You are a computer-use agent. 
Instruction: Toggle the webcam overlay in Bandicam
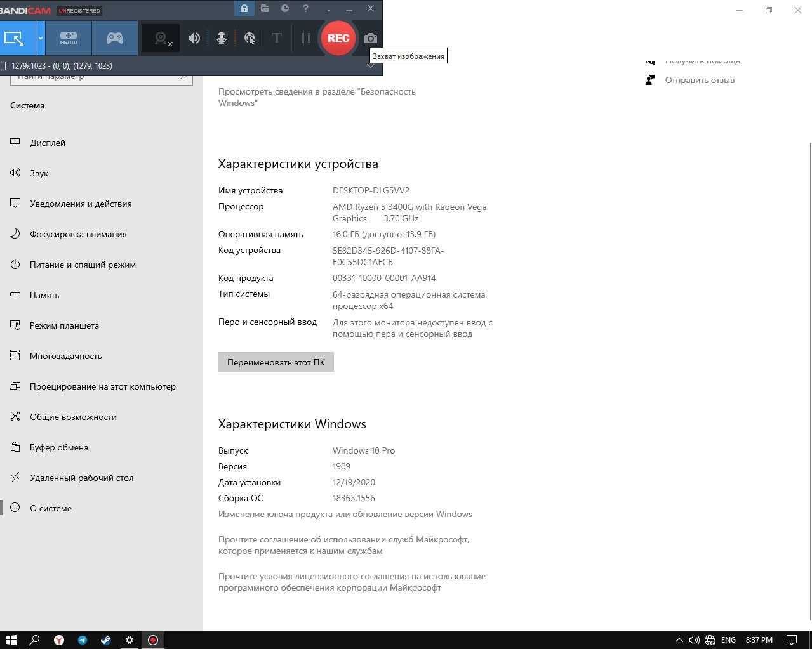coord(161,38)
